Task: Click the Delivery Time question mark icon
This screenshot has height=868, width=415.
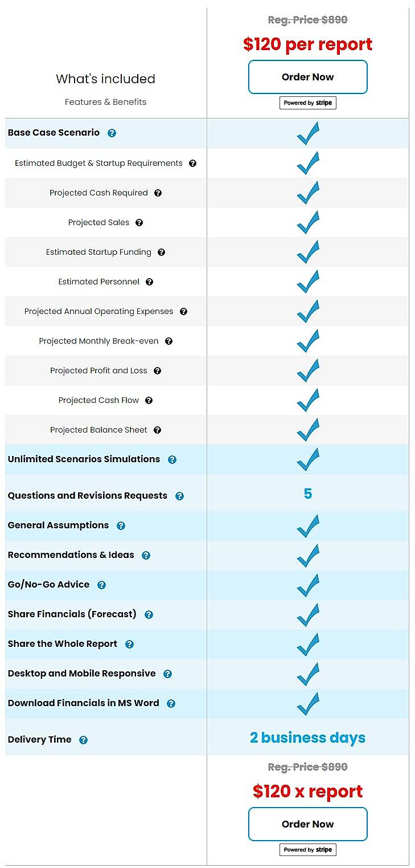Action: (83, 739)
